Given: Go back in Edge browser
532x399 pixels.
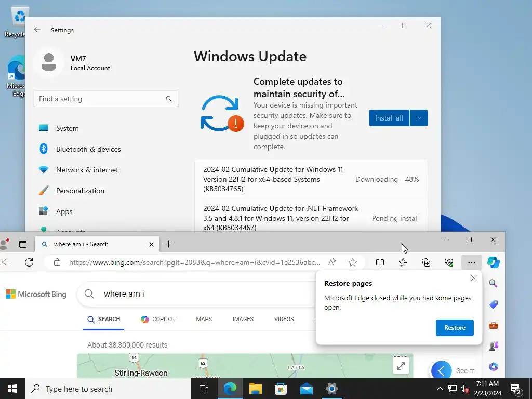Looking at the screenshot, I should (6, 262).
